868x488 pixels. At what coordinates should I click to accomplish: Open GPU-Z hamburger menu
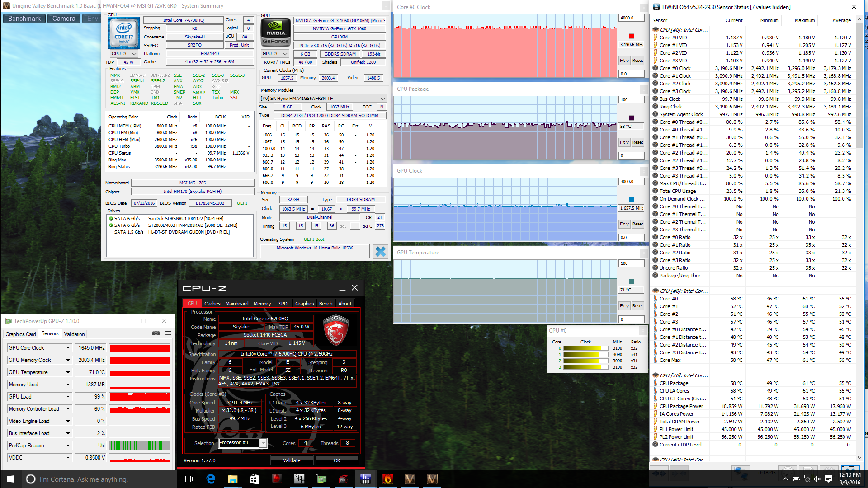tap(168, 333)
